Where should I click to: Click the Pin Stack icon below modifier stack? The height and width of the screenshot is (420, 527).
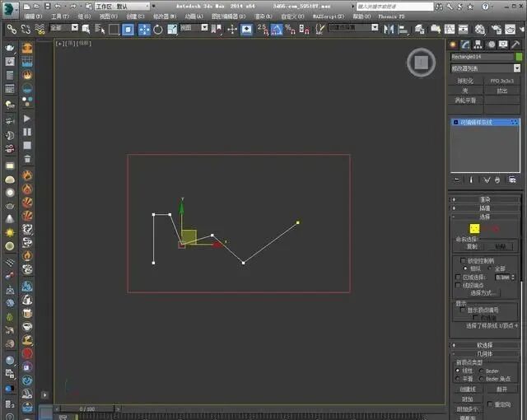[x=457, y=180]
